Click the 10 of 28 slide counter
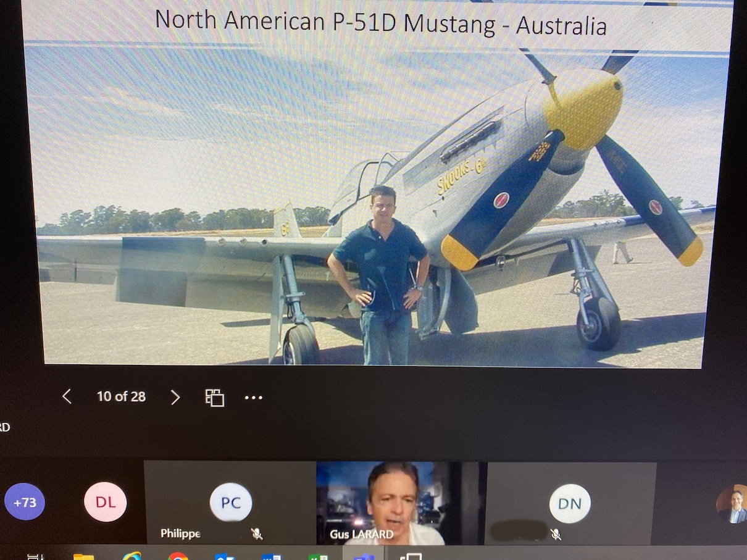 pos(121,398)
